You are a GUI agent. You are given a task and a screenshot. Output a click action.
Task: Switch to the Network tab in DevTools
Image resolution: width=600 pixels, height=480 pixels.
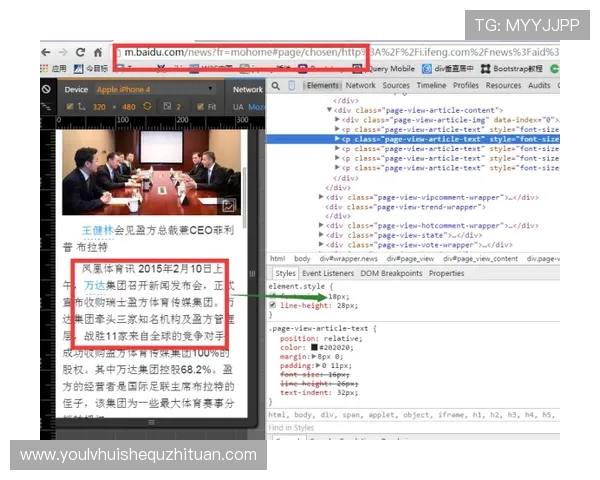tap(360, 87)
